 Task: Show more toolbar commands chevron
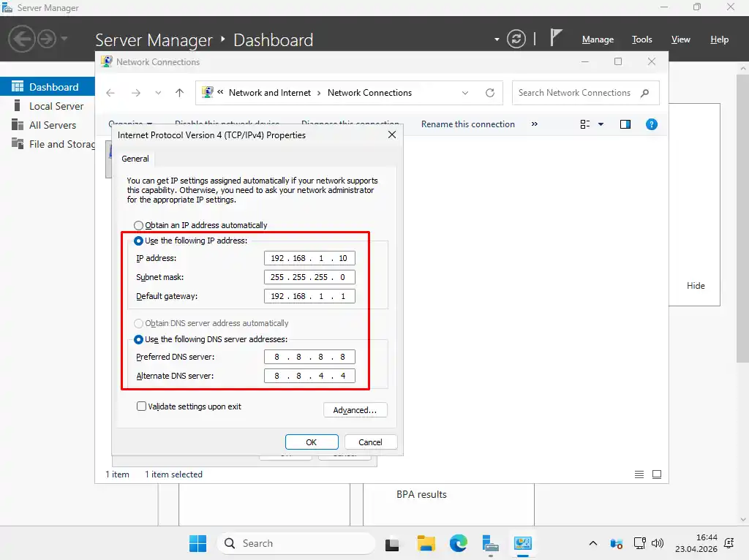click(x=535, y=124)
